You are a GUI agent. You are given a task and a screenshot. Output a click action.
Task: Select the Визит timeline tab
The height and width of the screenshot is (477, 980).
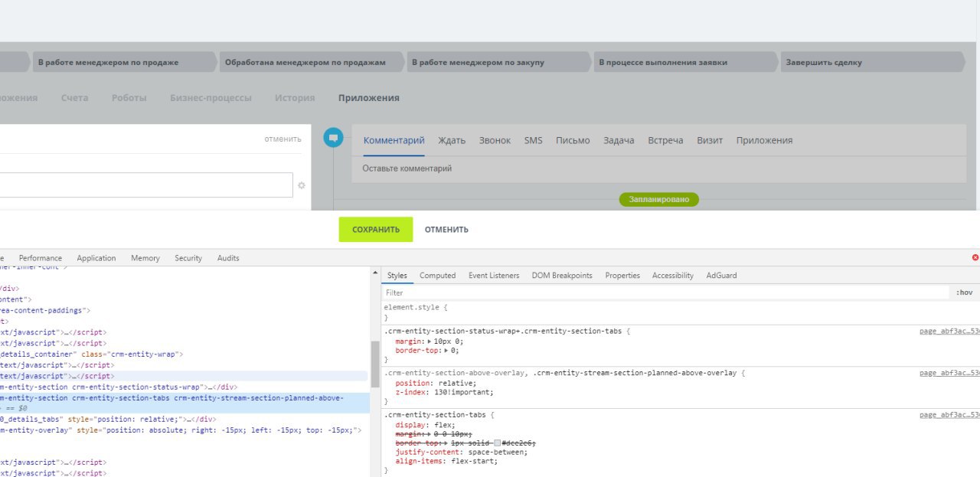click(710, 141)
